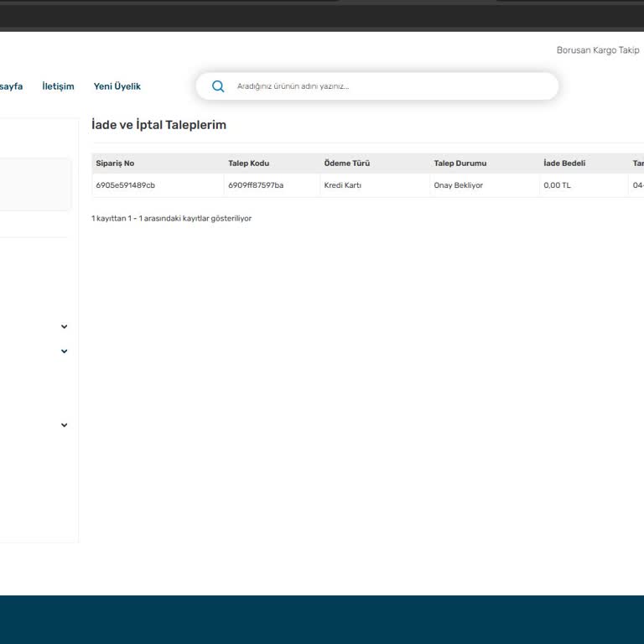
Task: Click the Talep Durumu column header
Action: (x=460, y=164)
